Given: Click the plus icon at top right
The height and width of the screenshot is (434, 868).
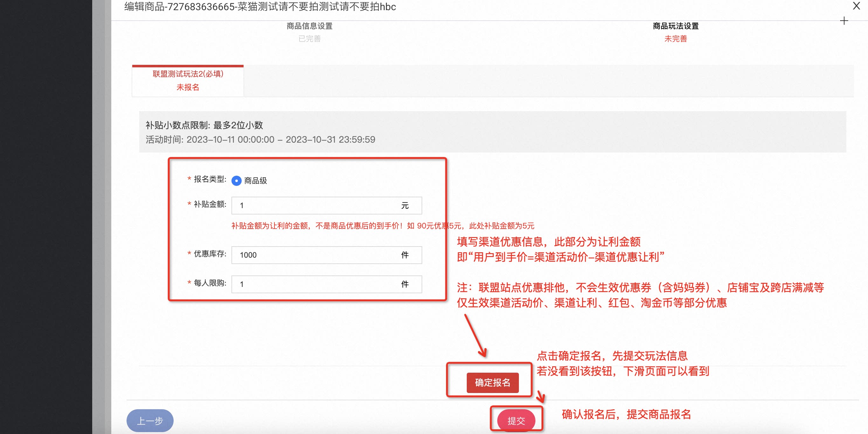Looking at the screenshot, I should [x=844, y=21].
